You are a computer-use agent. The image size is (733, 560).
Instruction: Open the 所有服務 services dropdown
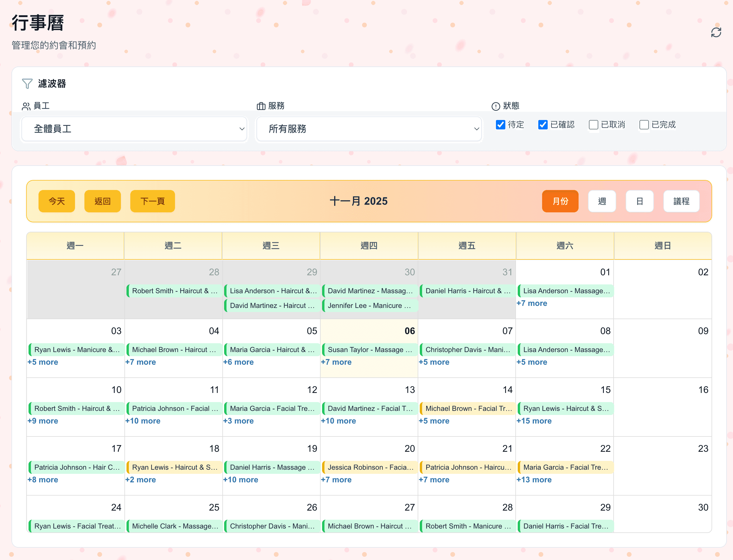click(369, 129)
